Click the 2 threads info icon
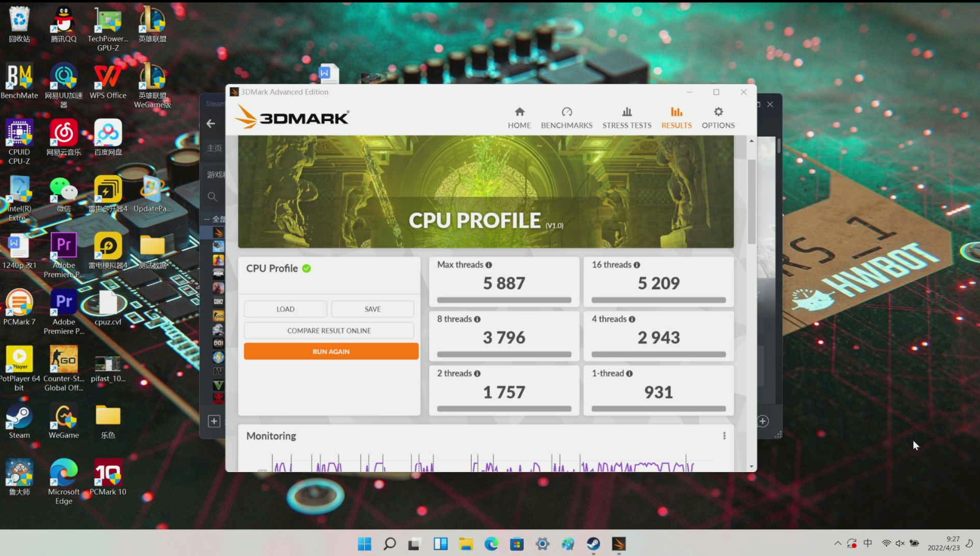Image resolution: width=980 pixels, height=556 pixels. [477, 374]
